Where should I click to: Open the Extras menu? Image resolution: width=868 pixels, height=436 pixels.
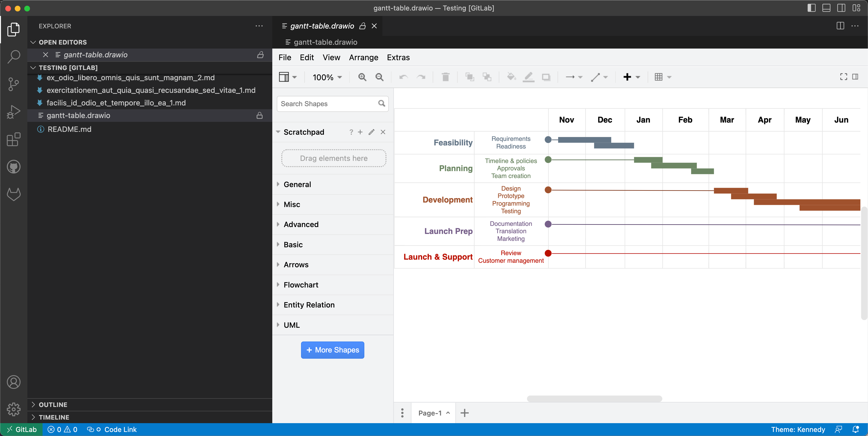click(398, 57)
